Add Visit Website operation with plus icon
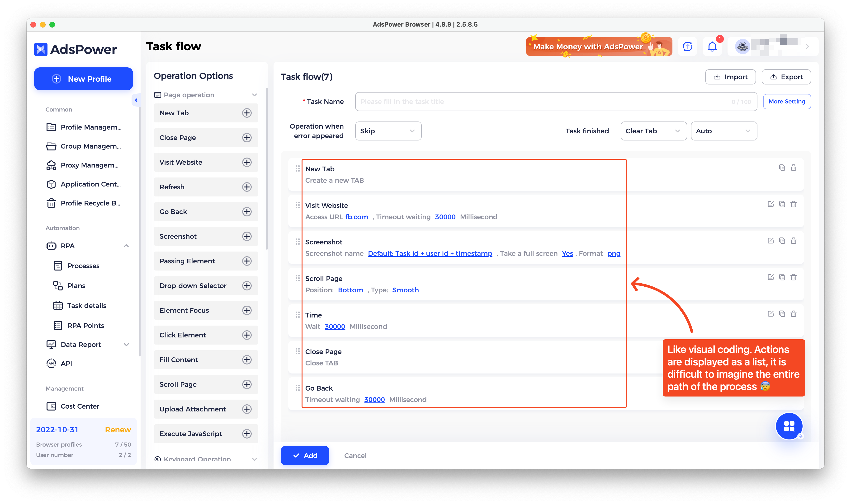This screenshot has width=851, height=504. click(247, 162)
